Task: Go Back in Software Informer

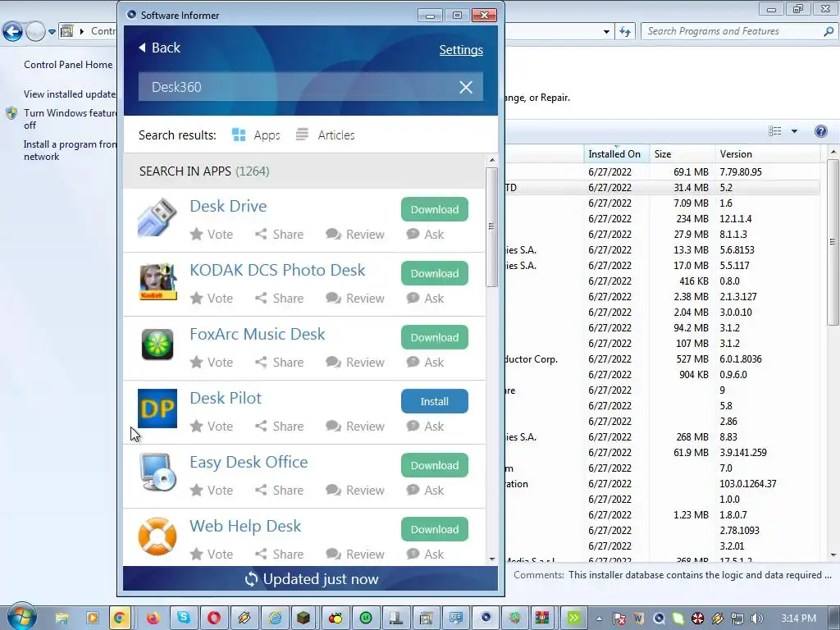Action: pyautogui.click(x=160, y=48)
